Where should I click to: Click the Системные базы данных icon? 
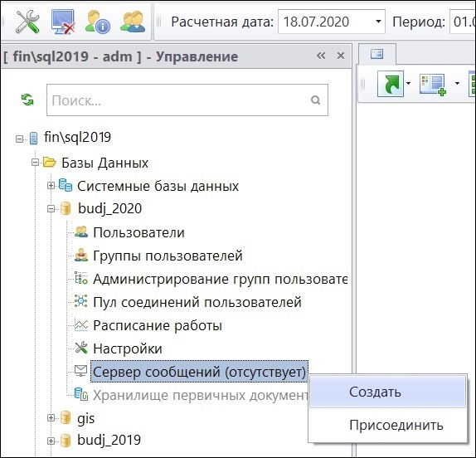pos(66,185)
